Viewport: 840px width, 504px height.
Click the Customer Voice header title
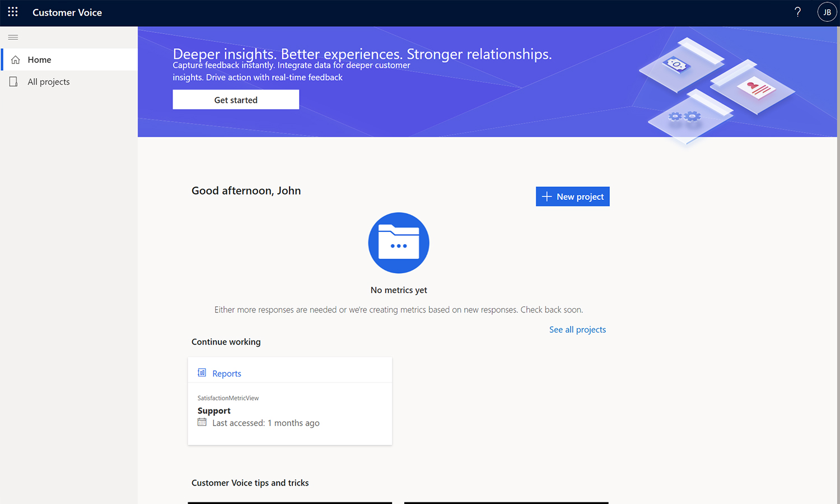(x=67, y=12)
